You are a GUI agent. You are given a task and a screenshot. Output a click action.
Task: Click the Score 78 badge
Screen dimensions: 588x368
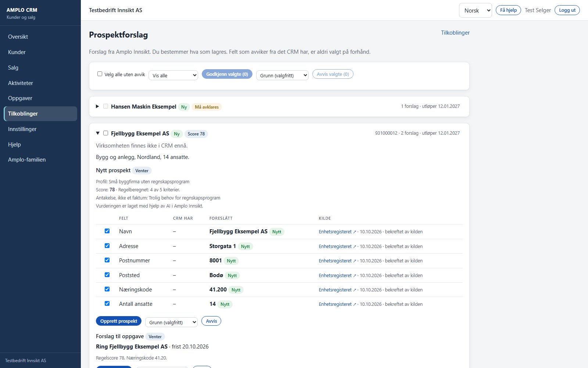(196, 134)
